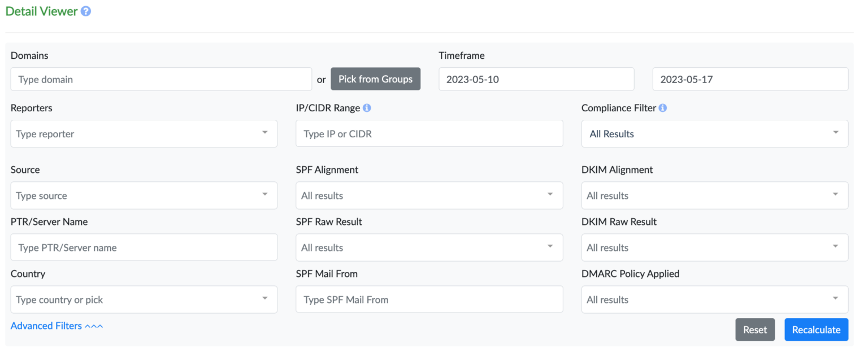The width and height of the screenshot is (868, 356).
Task: Open the DKIM Raw Result dropdown
Action: [714, 247]
